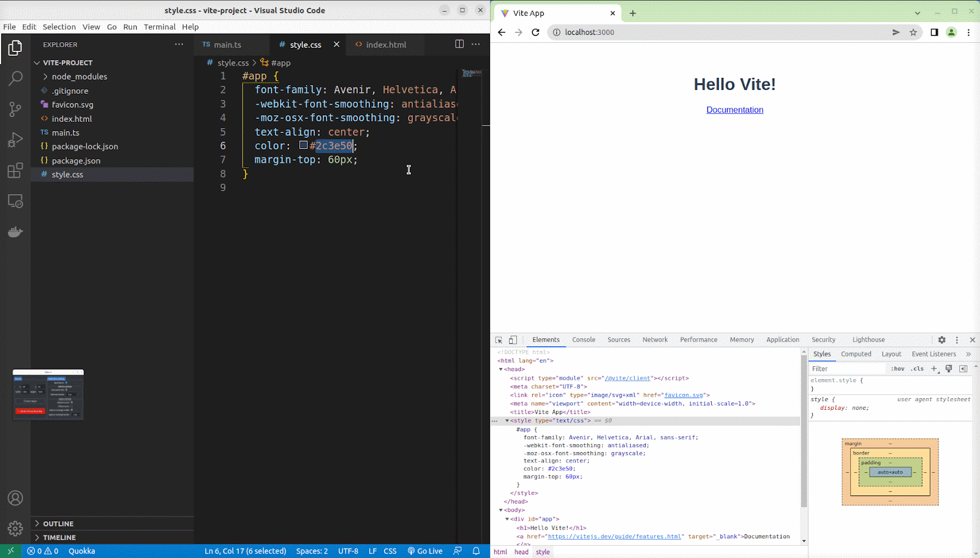Toggle rendering emulations in the Styles pane
Image resolution: width=980 pixels, height=558 pixels.
(949, 369)
